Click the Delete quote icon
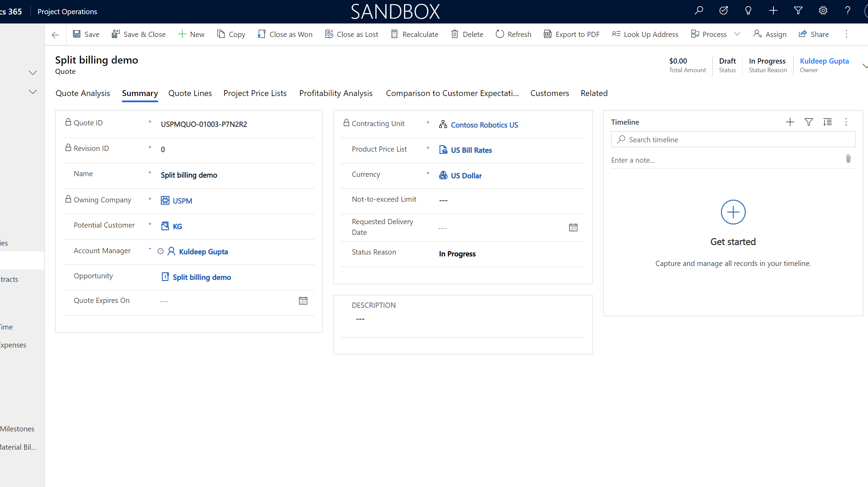868x487 pixels. [455, 34]
